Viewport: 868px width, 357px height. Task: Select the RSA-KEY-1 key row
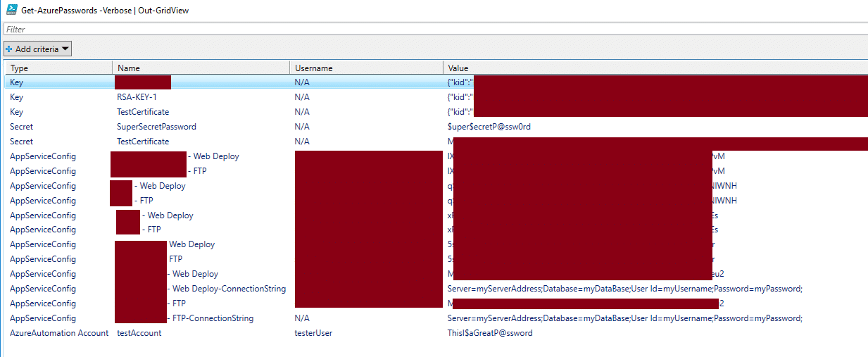coord(137,97)
